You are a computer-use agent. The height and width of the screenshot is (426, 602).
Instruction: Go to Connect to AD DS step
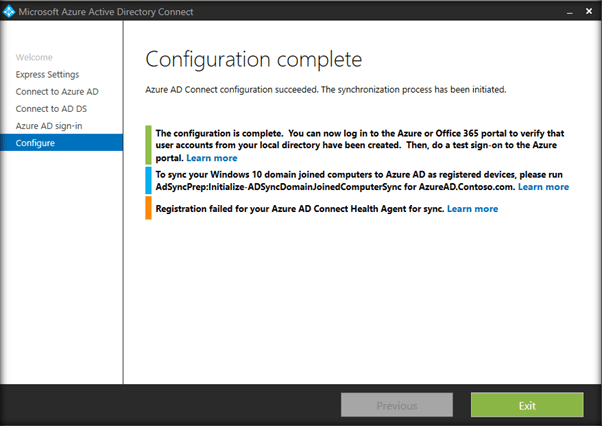[x=51, y=109]
